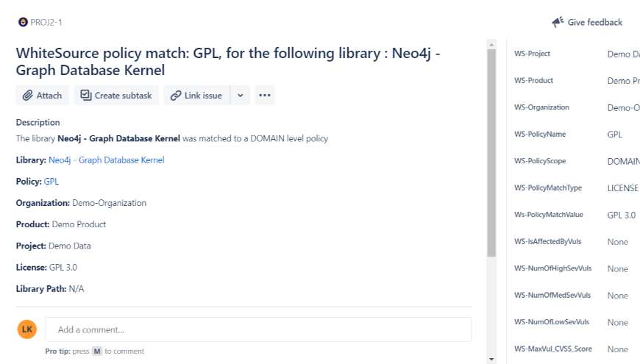Click the Give feedback button

587,22
